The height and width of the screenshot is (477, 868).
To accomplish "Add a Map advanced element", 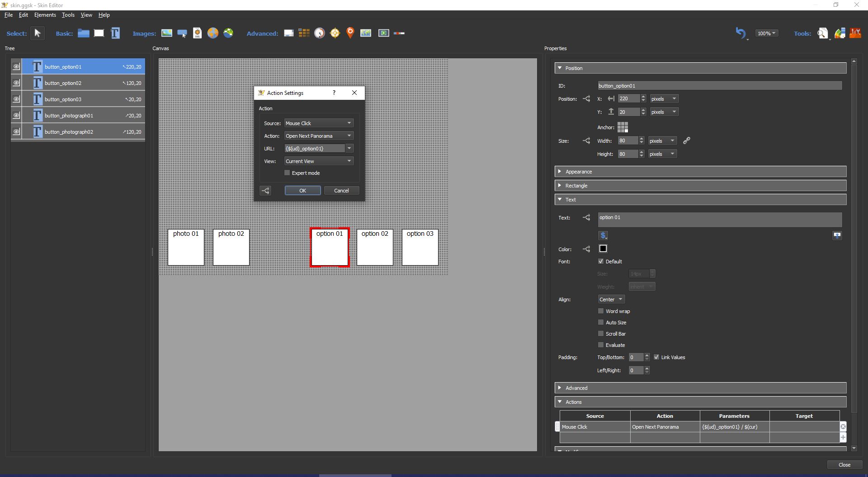I will click(366, 33).
